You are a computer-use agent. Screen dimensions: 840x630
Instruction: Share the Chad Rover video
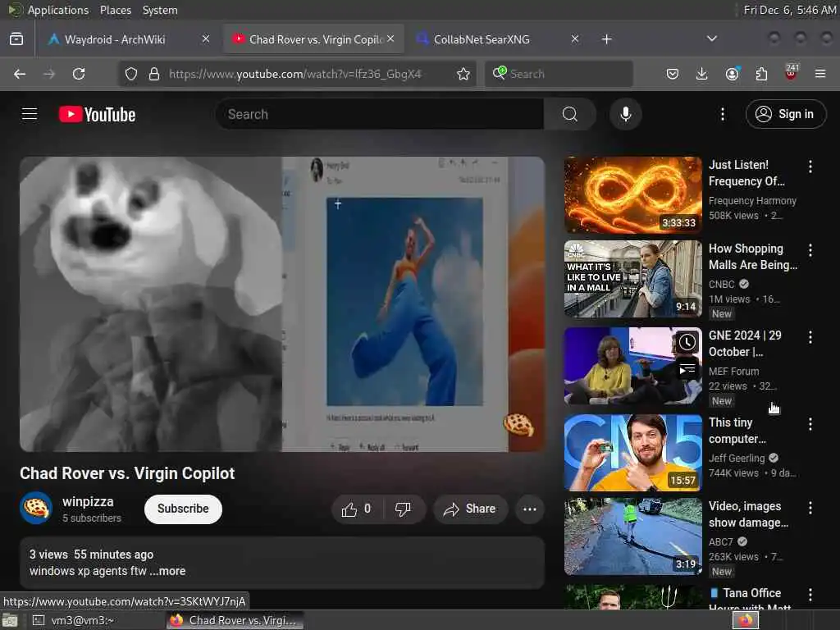click(470, 509)
